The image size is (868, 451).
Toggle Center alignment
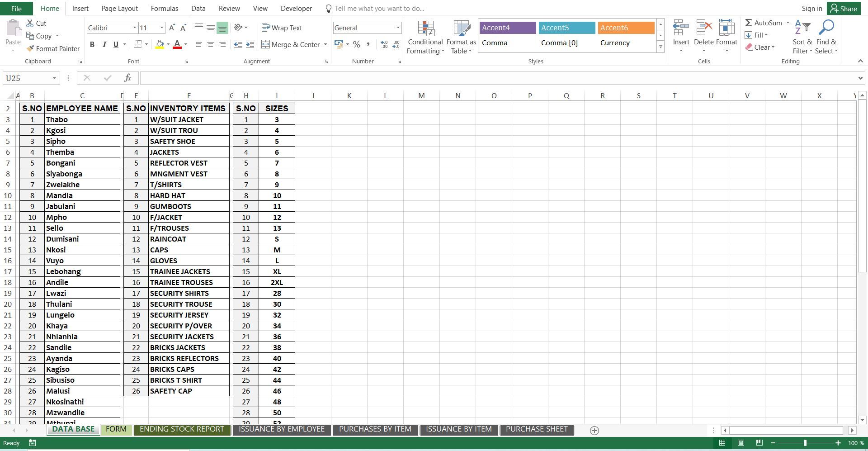210,44
